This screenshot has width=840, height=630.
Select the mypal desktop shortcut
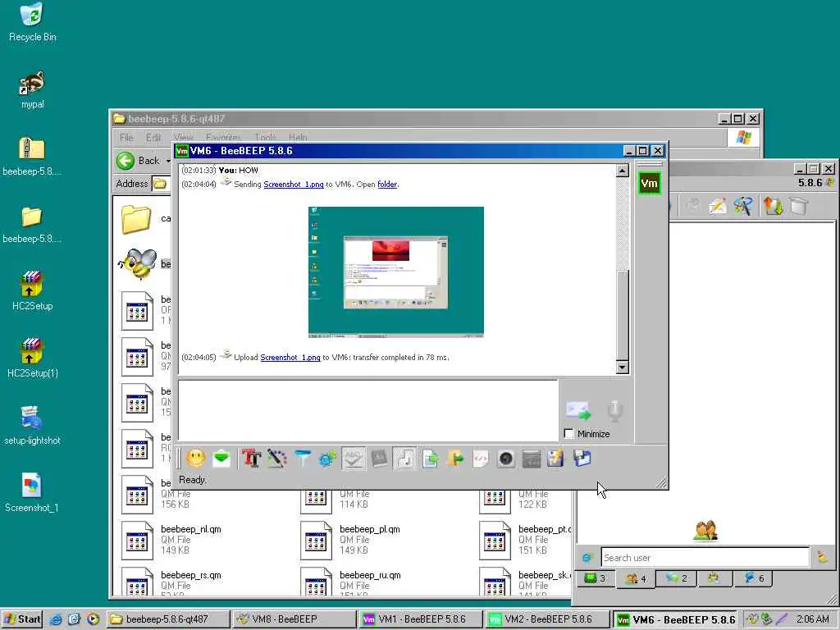(32, 90)
